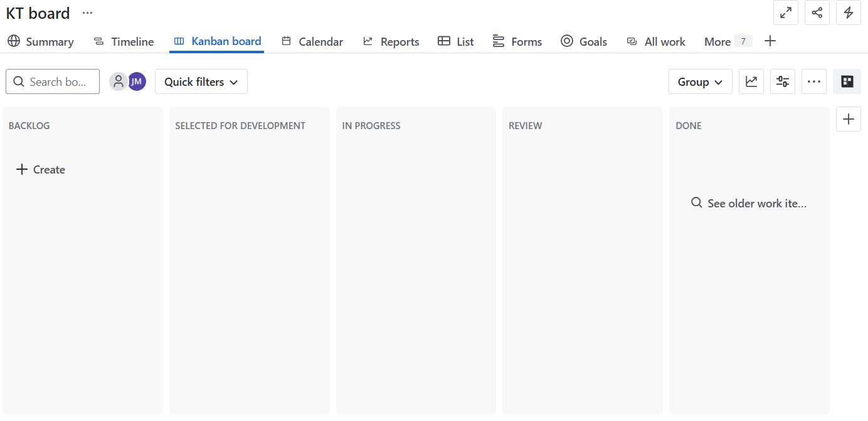Switch to the Timeline tab
Viewport: 868px width, 421px height.
pyautogui.click(x=124, y=41)
